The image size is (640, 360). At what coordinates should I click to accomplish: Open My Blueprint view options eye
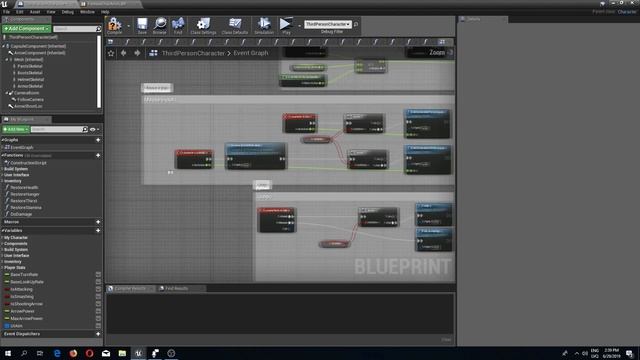pyautogui.click(x=94, y=129)
